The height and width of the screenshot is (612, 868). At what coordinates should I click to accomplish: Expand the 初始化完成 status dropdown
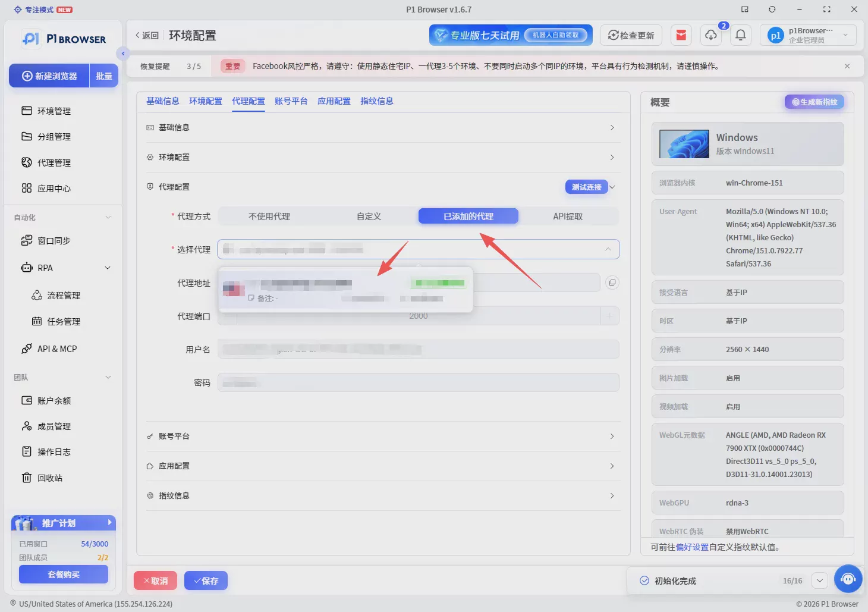819,580
